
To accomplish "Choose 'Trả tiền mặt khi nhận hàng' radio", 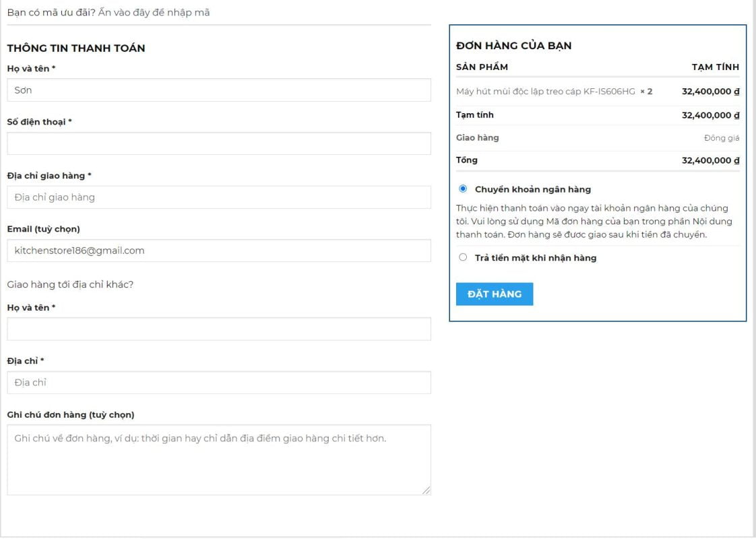I will coord(463,257).
